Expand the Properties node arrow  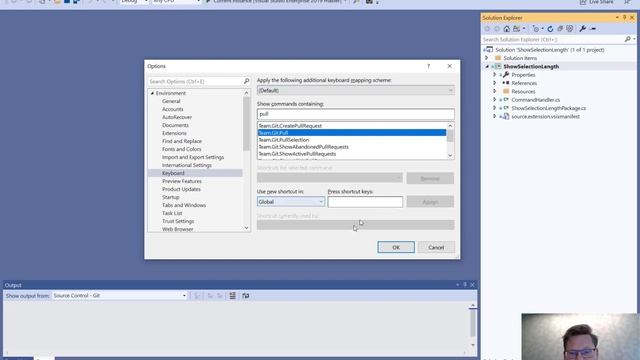(x=494, y=75)
